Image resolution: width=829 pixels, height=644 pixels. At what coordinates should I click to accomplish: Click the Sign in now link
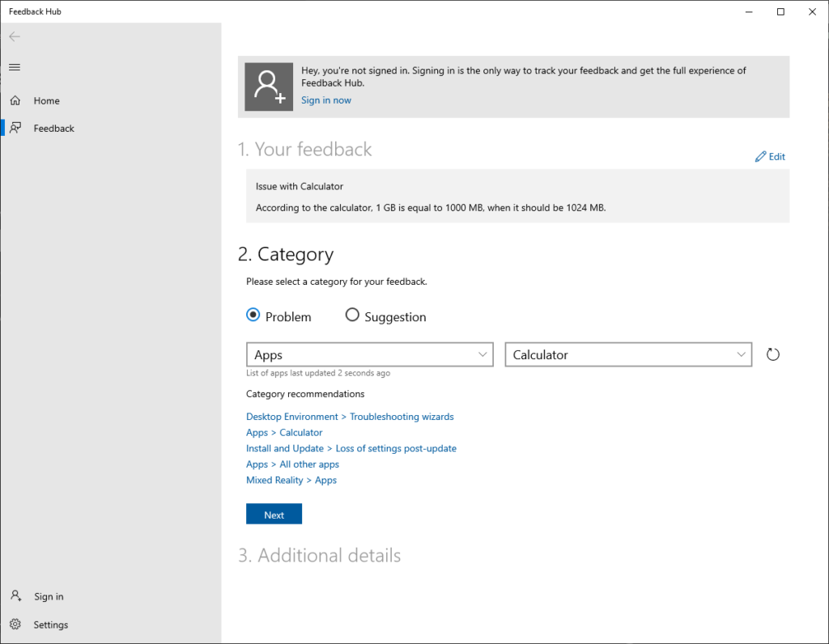326,100
